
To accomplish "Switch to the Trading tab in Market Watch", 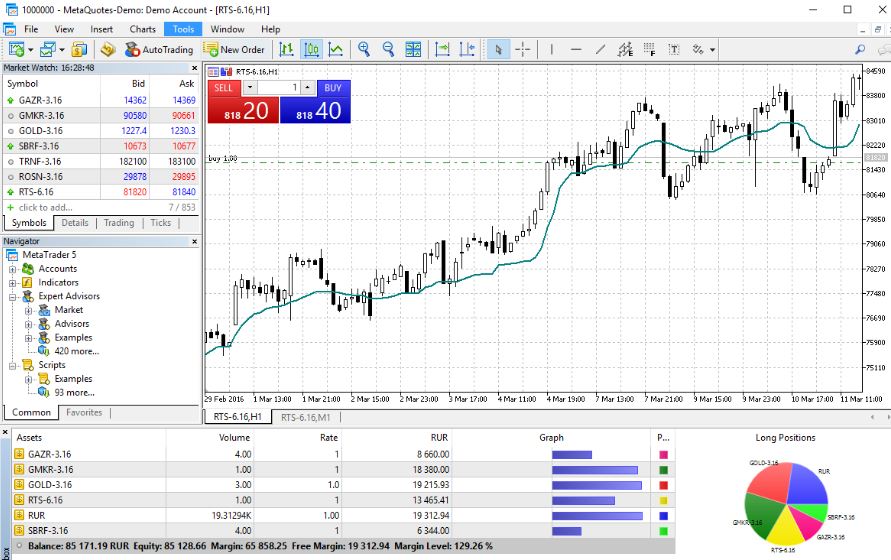I will coord(119,223).
